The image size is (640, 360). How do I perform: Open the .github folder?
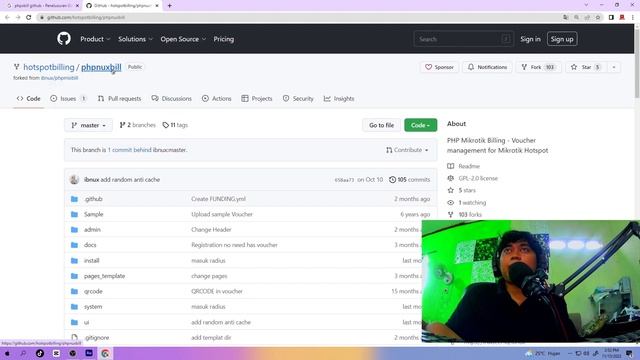pyautogui.click(x=93, y=199)
